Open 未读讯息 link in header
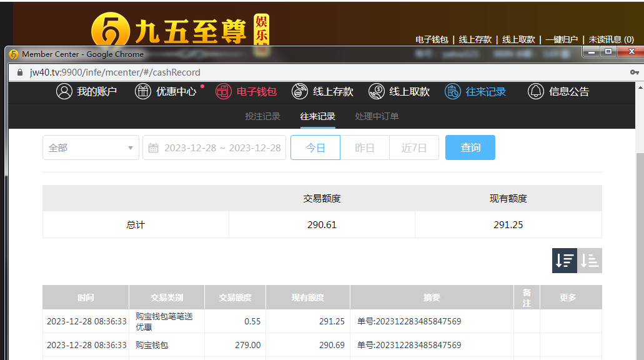 click(611, 39)
